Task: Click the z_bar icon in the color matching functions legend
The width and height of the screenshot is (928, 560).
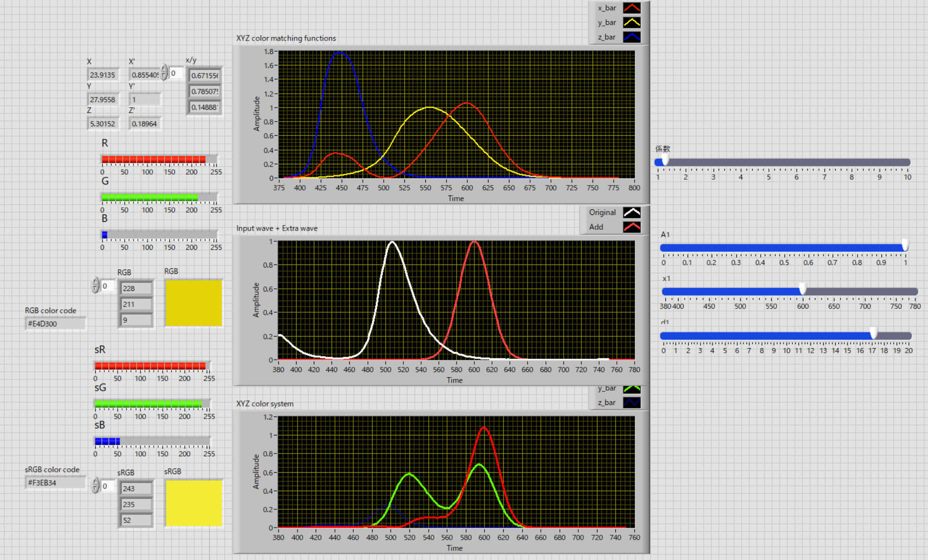Action: point(632,37)
